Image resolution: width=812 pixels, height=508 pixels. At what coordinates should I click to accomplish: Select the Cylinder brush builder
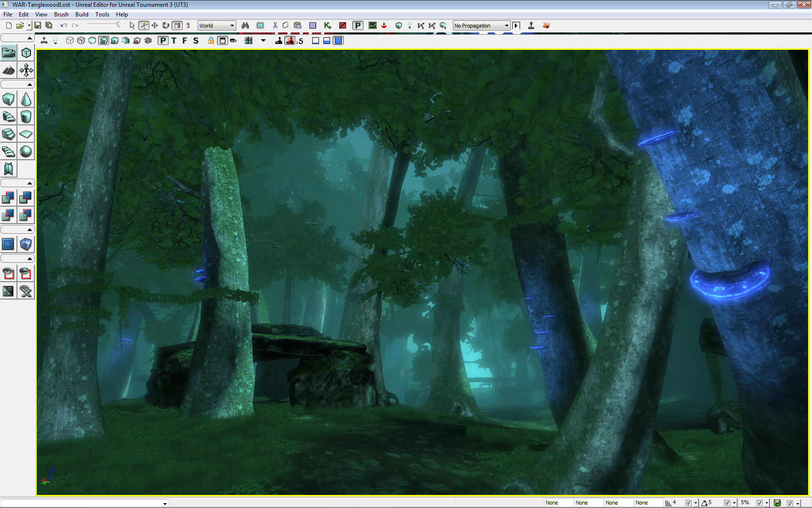point(26,117)
